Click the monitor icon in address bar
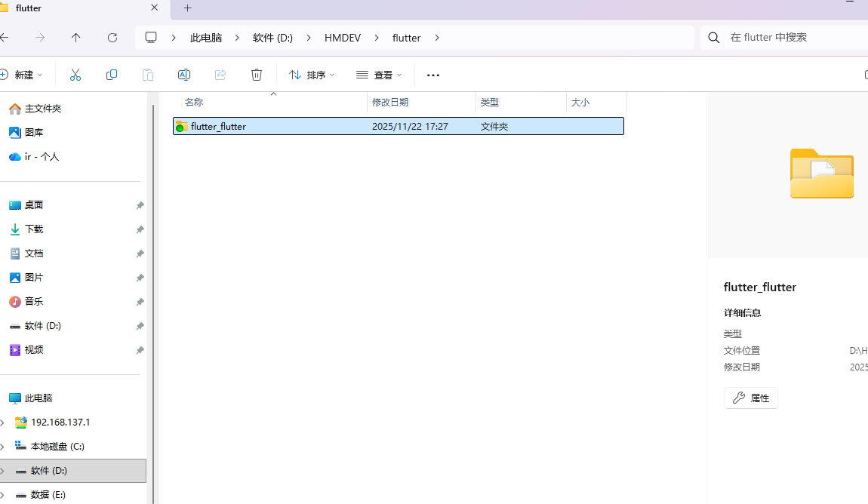 [150, 38]
